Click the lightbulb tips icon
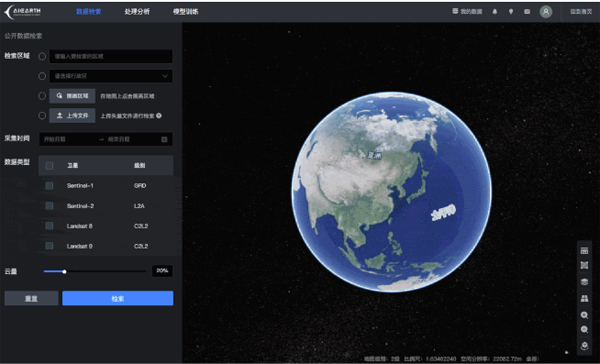Screen dimensions: 600x364 click(x=511, y=11)
